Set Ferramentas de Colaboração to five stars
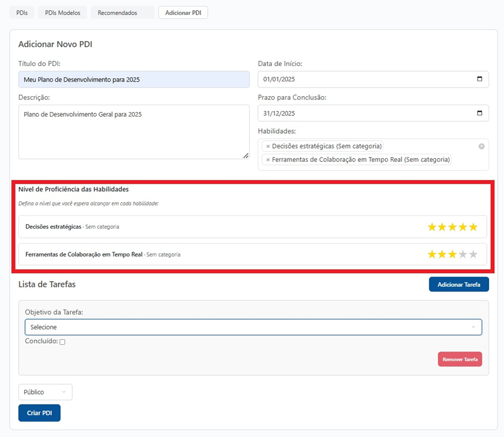 [473, 254]
